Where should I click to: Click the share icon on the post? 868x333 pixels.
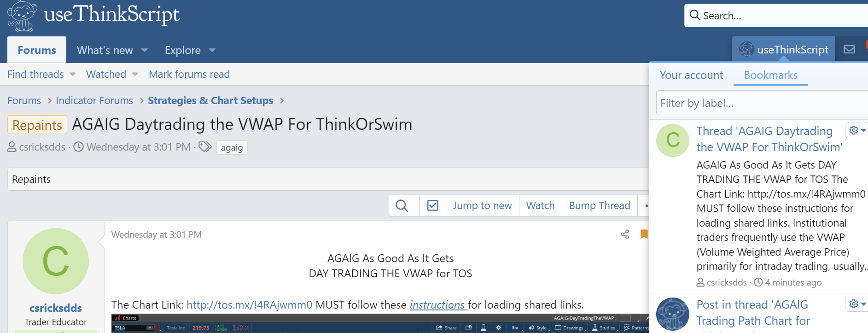point(625,234)
